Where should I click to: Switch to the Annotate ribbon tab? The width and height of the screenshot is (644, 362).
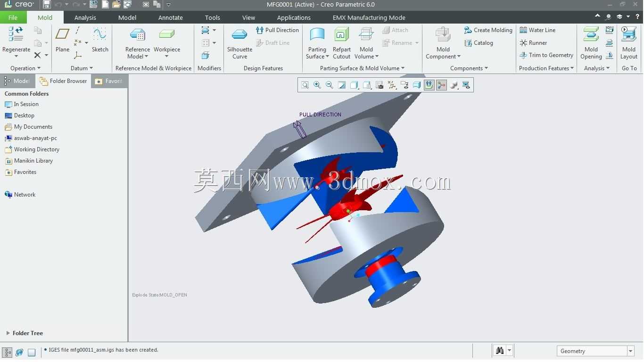point(171,17)
